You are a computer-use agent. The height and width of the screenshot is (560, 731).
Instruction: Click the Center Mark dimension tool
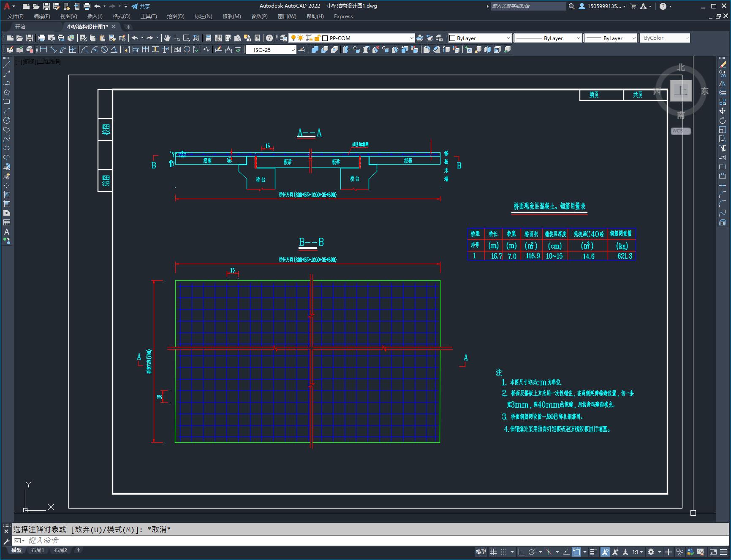pyautogui.click(x=187, y=50)
